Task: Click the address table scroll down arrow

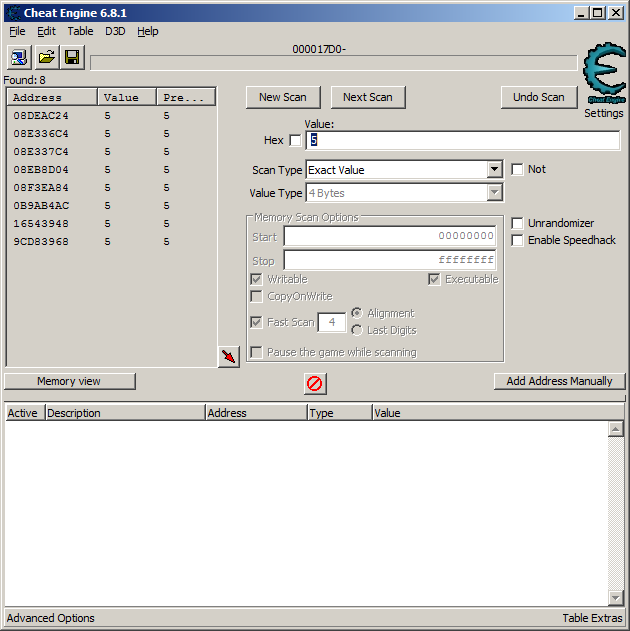Action: [x=616, y=598]
